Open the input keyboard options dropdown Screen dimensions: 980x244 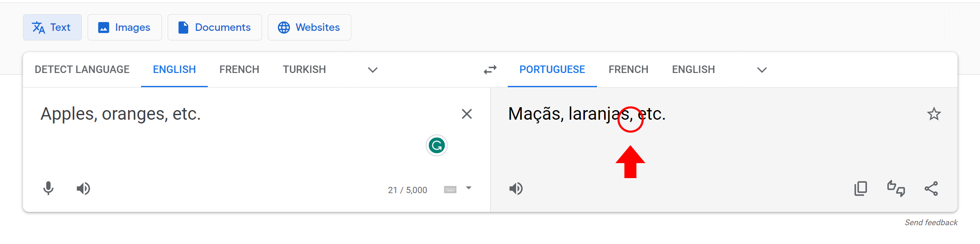[x=469, y=189]
